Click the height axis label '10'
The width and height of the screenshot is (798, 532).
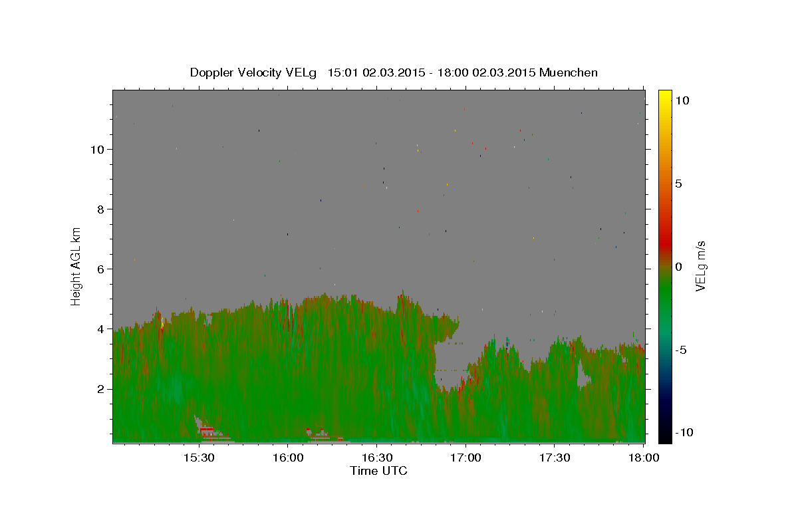coord(99,150)
